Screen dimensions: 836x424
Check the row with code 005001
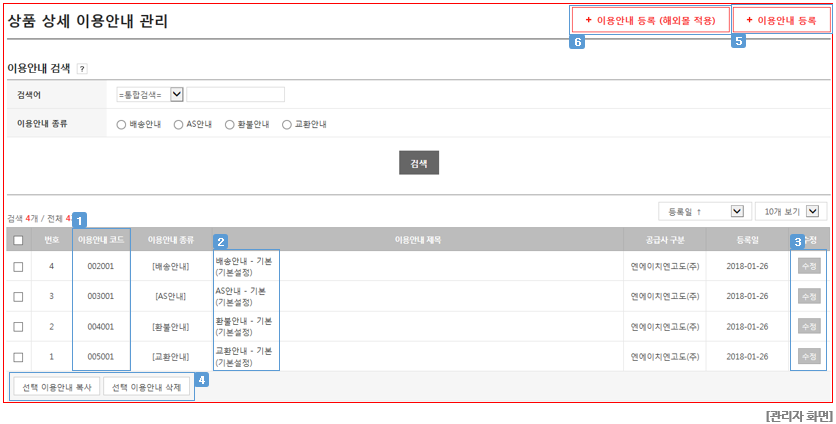coord(18,357)
